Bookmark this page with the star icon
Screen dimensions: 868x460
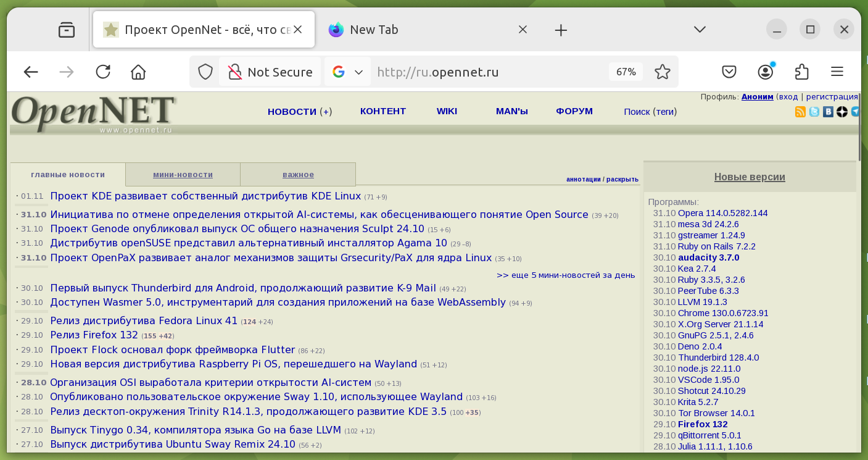(x=663, y=72)
